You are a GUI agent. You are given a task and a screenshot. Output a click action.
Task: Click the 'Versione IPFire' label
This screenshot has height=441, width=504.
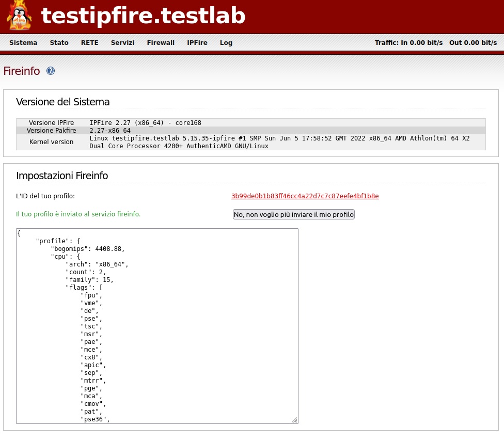[x=52, y=122]
